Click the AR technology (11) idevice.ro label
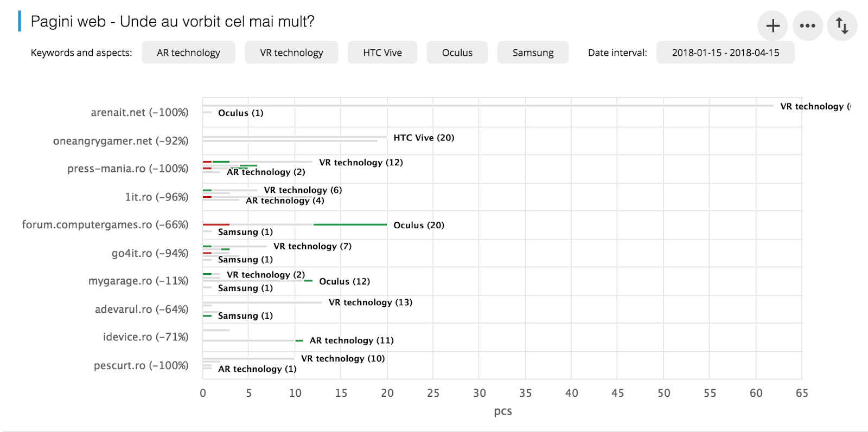Viewport: 868px width, 432px height. (x=352, y=340)
